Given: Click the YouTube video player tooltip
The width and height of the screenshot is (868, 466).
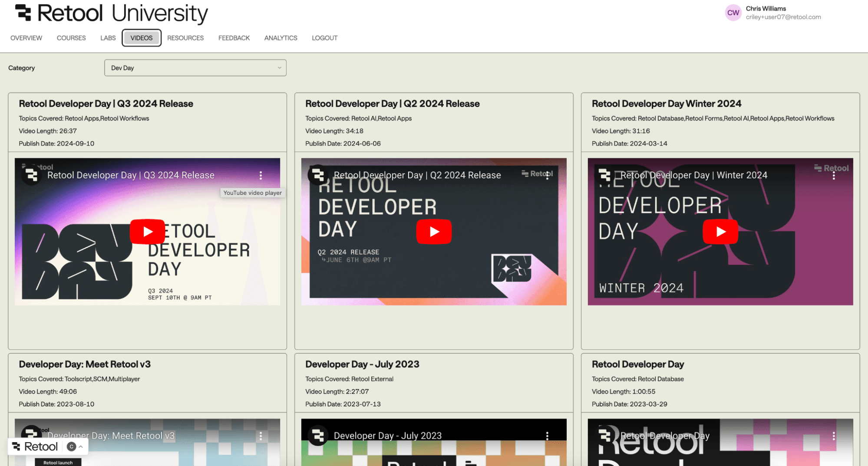Looking at the screenshot, I should (x=252, y=193).
